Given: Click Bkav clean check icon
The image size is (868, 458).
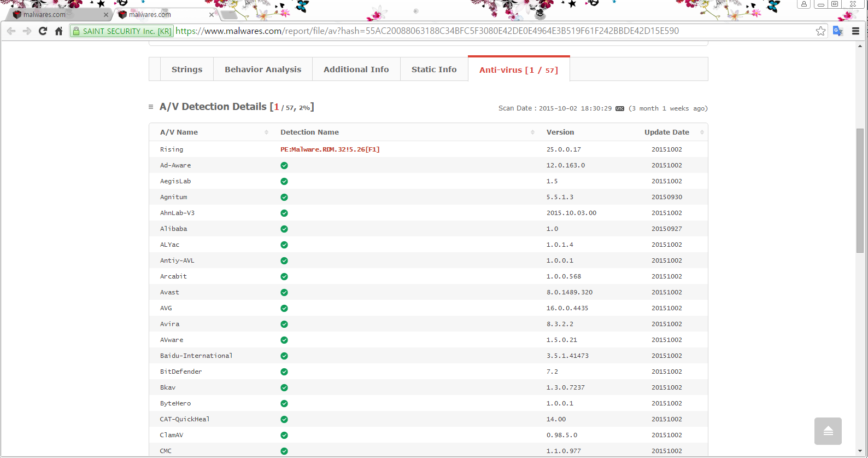Looking at the screenshot, I should point(284,387).
